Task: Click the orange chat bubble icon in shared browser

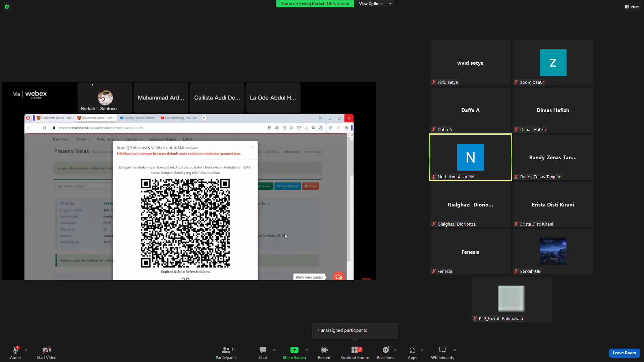Action: pos(338,277)
